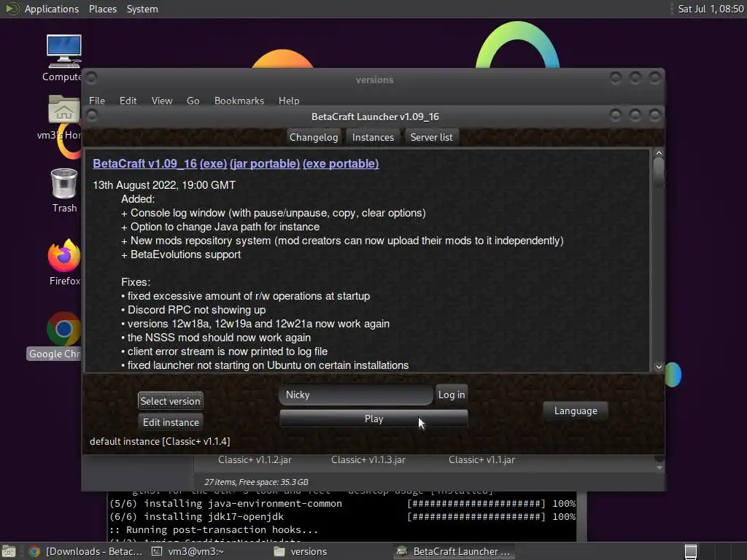Screen dimensions: 747x560
Task: Click changelog scrollbar up arrow
Action: (x=659, y=153)
